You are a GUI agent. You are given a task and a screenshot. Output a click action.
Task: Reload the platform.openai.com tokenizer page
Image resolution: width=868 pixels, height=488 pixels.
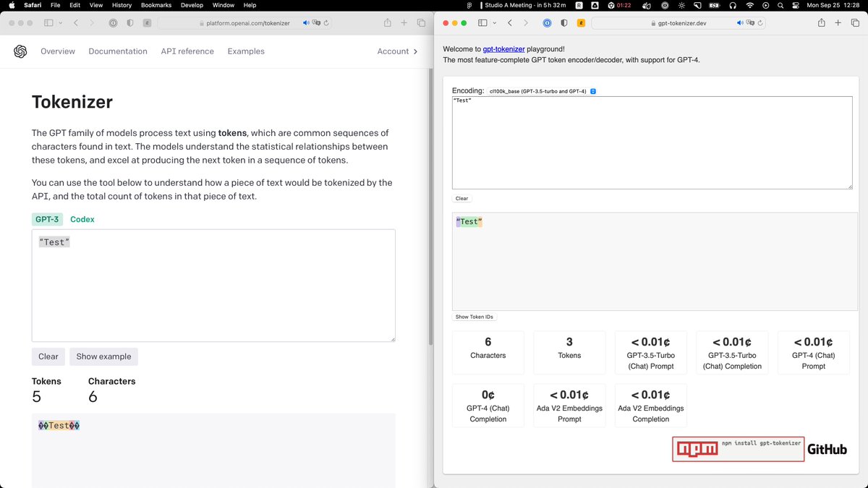click(327, 23)
